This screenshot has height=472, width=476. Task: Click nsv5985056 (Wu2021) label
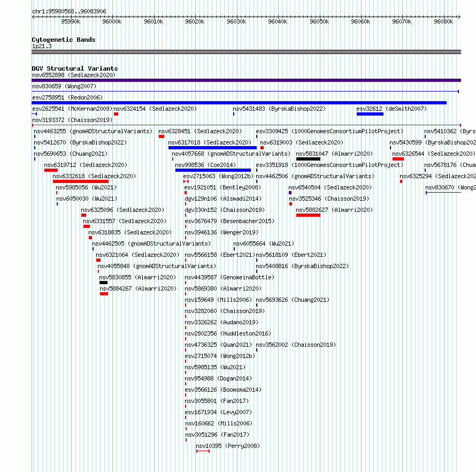click(86, 187)
